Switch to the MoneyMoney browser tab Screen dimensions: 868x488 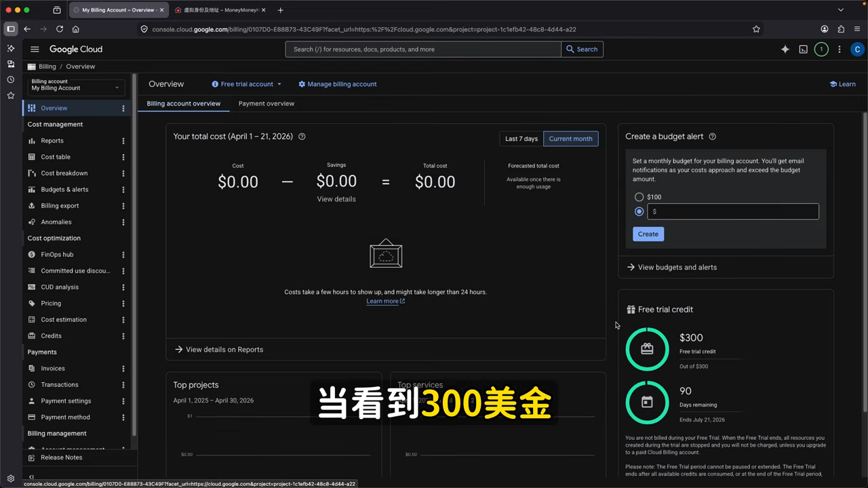tap(220, 10)
